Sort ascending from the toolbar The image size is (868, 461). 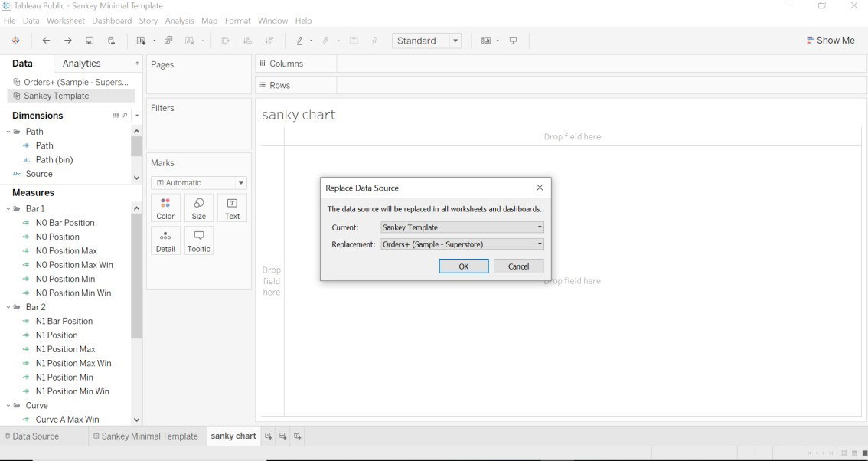(246, 40)
